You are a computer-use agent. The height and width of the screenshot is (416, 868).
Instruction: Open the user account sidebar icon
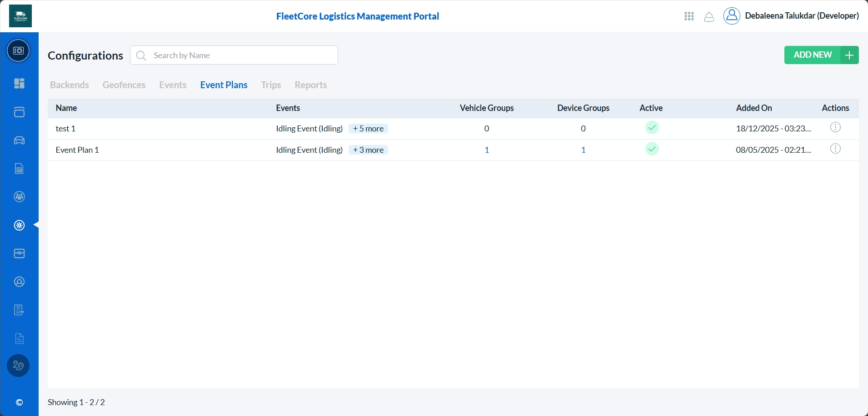coord(19,282)
